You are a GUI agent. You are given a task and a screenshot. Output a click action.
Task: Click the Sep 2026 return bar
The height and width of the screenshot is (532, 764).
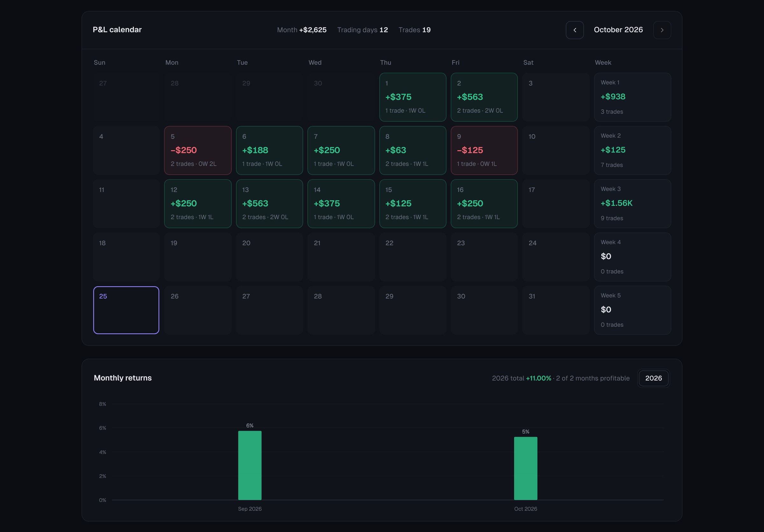point(250,465)
